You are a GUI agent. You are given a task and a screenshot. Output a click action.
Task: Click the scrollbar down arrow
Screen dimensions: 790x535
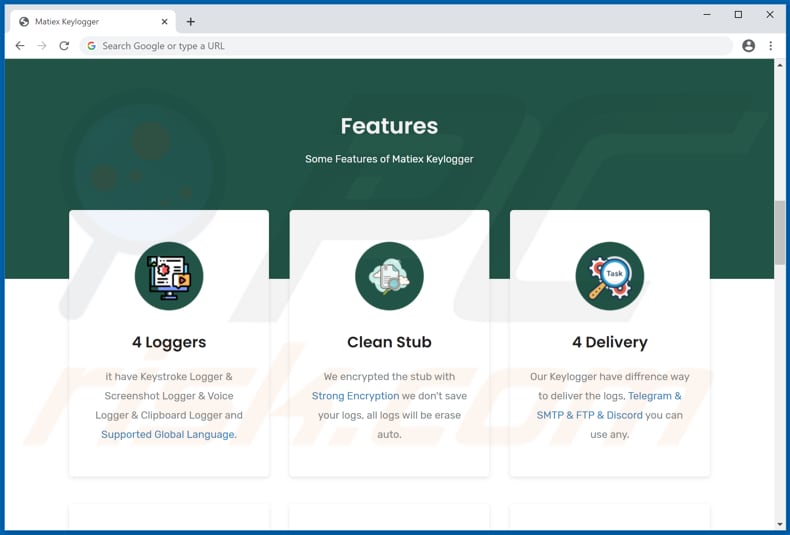(779, 524)
